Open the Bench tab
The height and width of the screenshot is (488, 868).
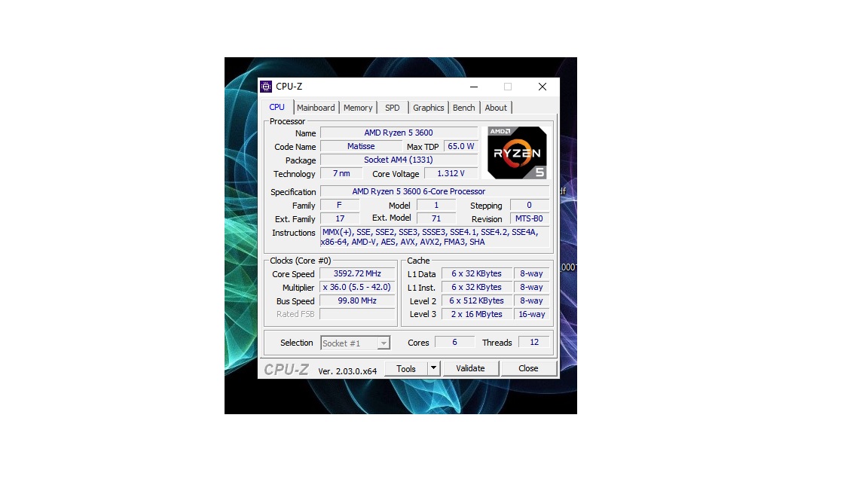coord(464,108)
